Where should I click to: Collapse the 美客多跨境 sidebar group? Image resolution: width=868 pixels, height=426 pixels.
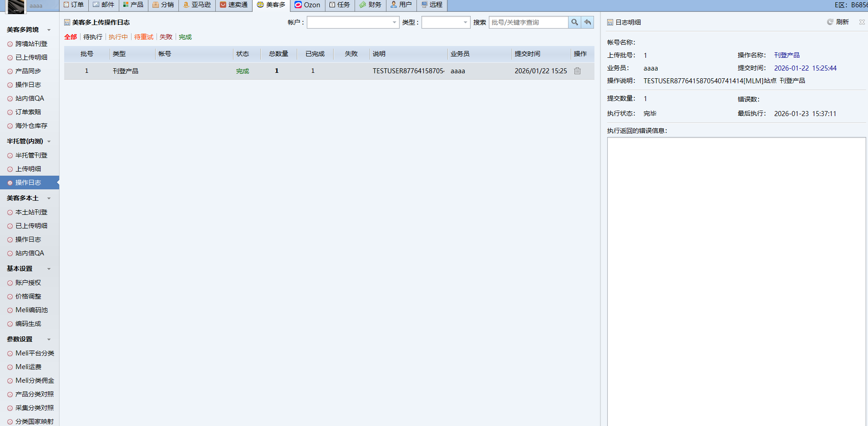(49, 30)
